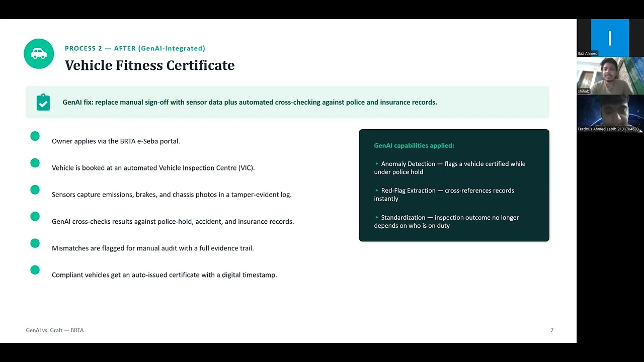Image resolution: width=644 pixels, height=362 pixels.
Task: Click the clipboard checkmark icon in GenAI fix banner
Action: [43, 102]
